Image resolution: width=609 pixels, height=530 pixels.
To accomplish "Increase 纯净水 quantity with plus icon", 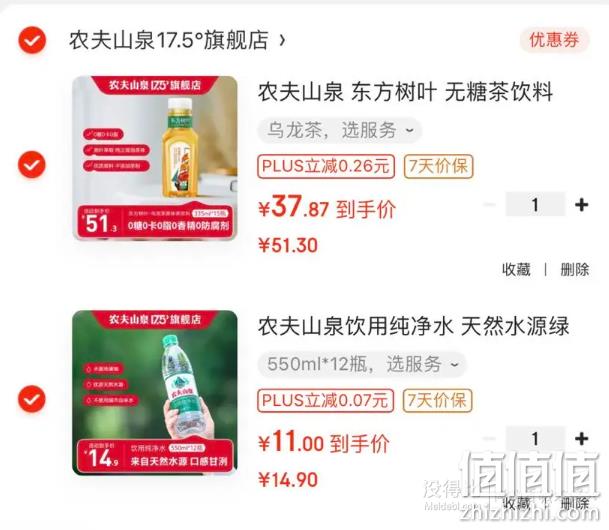I will [x=581, y=439].
